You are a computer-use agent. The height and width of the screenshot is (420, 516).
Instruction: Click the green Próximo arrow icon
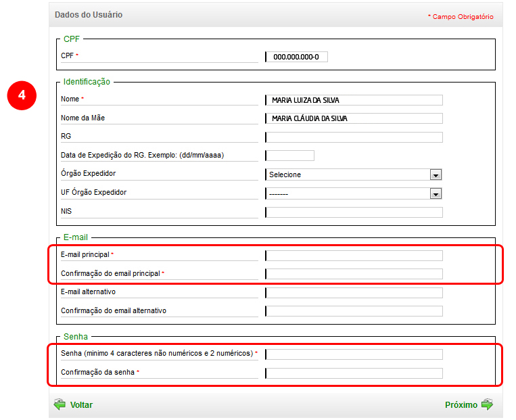click(x=487, y=404)
